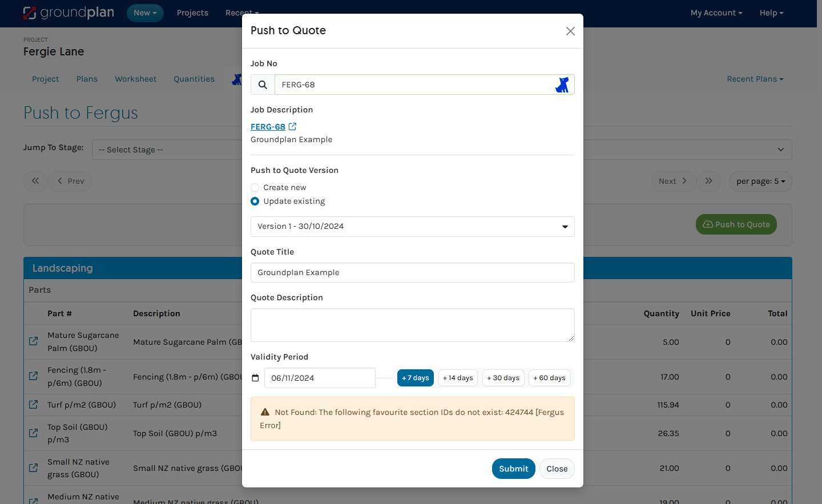
Task: Go to Next page of results
Action: 674,181
